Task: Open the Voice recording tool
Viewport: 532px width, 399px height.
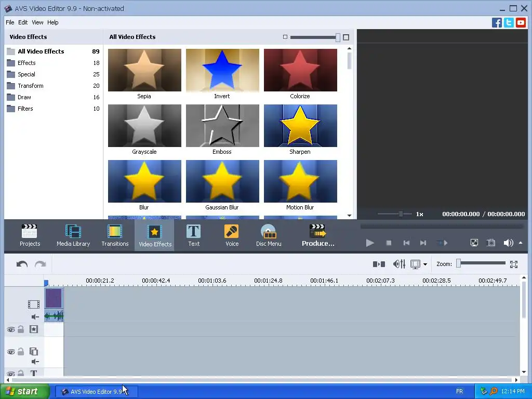Action: point(232,235)
